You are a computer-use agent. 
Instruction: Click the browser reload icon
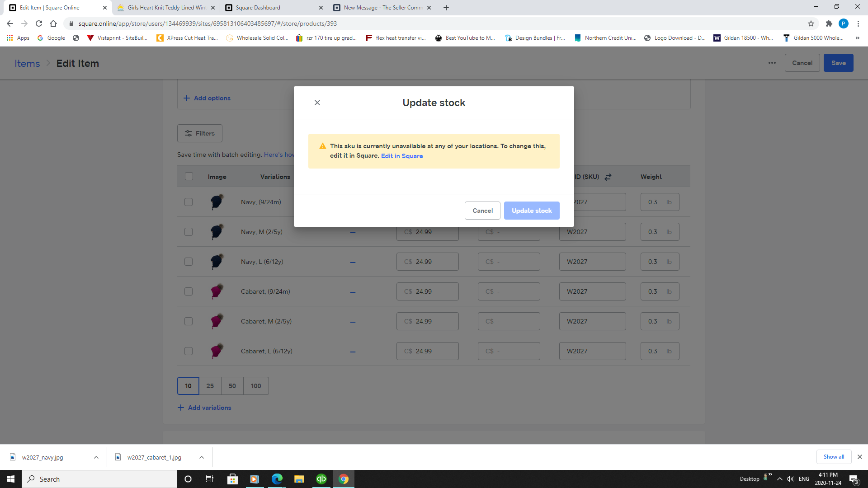tap(39, 23)
